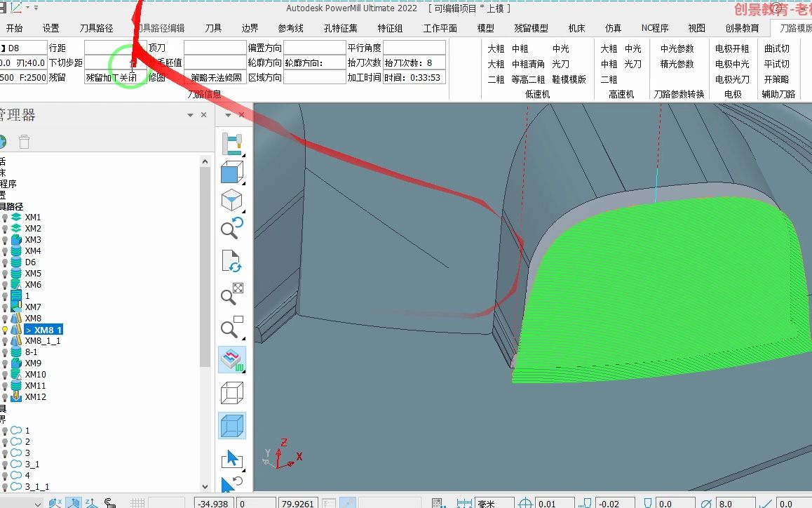This screenshot has height=508, width=812.
Task: Toggle the toolpath shading layers icon
Action: pos(231,360)
